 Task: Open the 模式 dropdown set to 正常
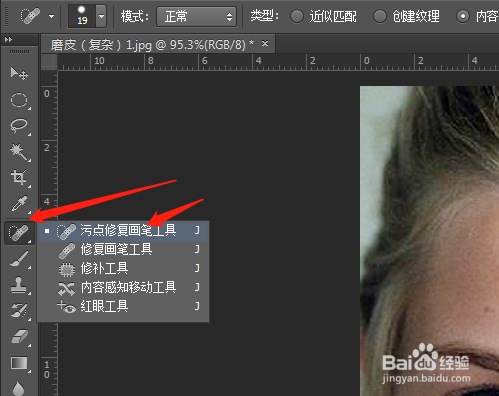pyautogui.click(x=197, y=16)
